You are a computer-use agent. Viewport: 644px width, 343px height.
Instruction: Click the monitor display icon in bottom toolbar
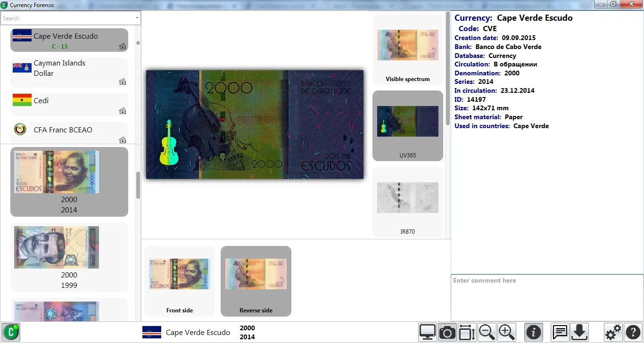[428, 333]
